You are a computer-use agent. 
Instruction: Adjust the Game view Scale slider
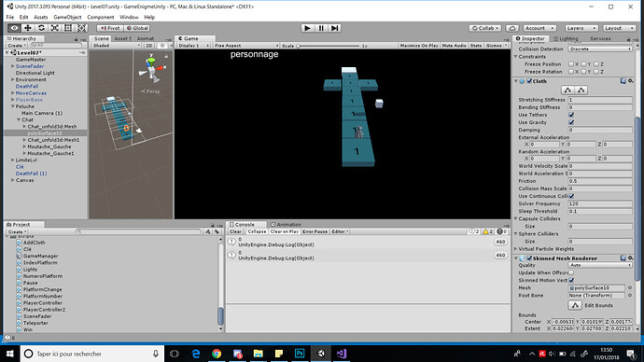[x=329, y=46]
